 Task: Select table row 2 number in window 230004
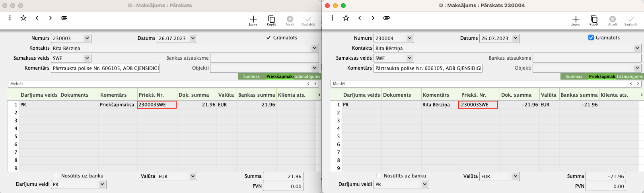click(x=339, y=113)
